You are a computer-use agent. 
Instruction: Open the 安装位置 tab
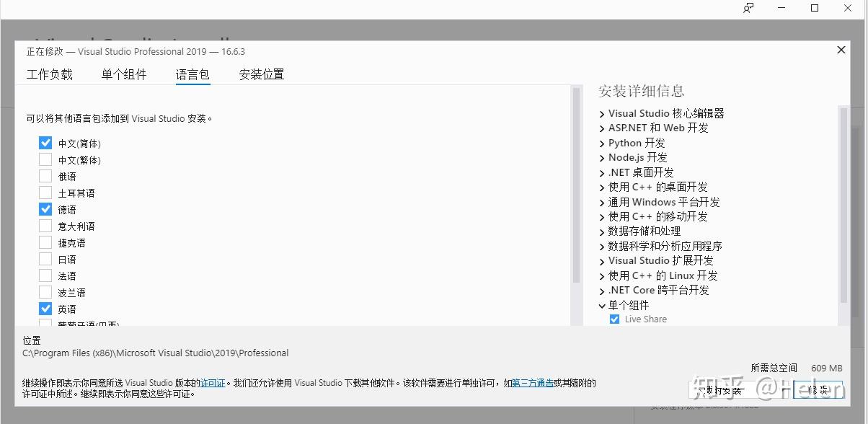262,74
